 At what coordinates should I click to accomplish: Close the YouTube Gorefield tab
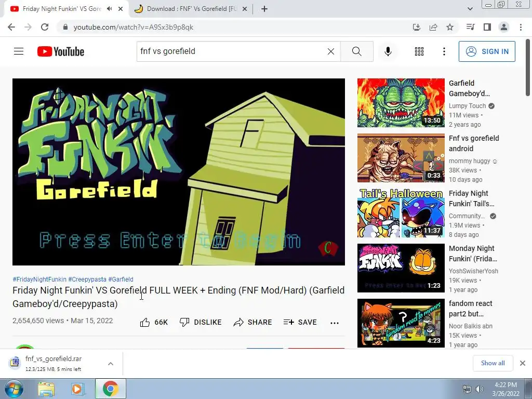pos(121,9)
